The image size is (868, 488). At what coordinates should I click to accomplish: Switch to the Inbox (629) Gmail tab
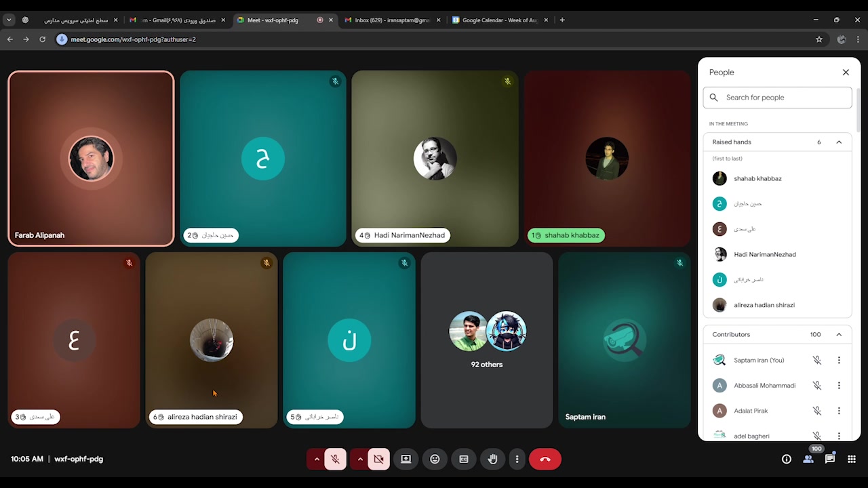[x=391, y=20]
